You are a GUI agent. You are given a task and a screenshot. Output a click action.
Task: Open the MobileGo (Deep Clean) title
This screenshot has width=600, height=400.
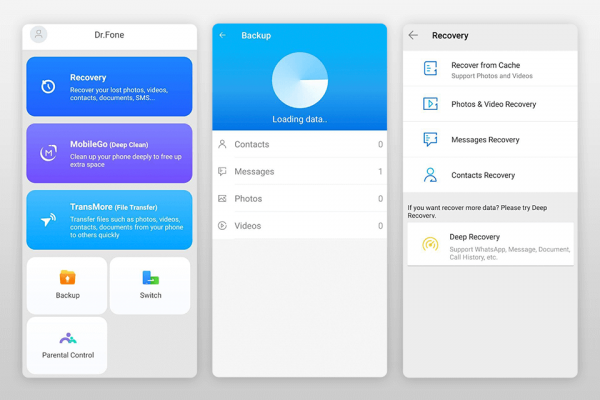point(109,144)
